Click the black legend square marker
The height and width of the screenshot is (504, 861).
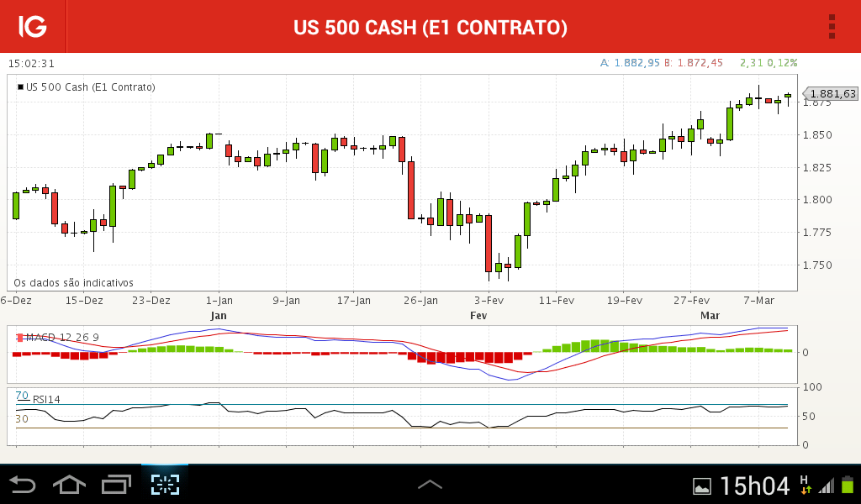coord(21,87)
